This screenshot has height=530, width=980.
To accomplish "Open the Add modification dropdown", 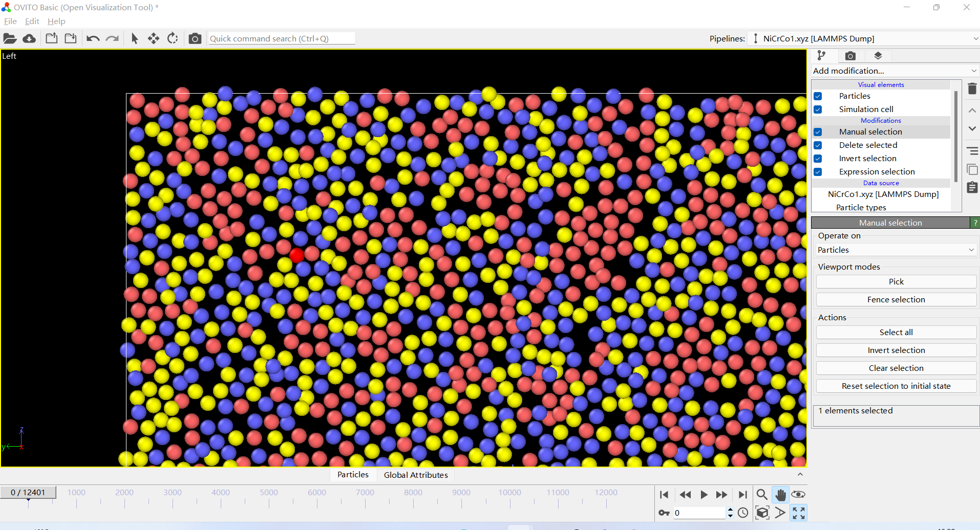I will (896, 71).
